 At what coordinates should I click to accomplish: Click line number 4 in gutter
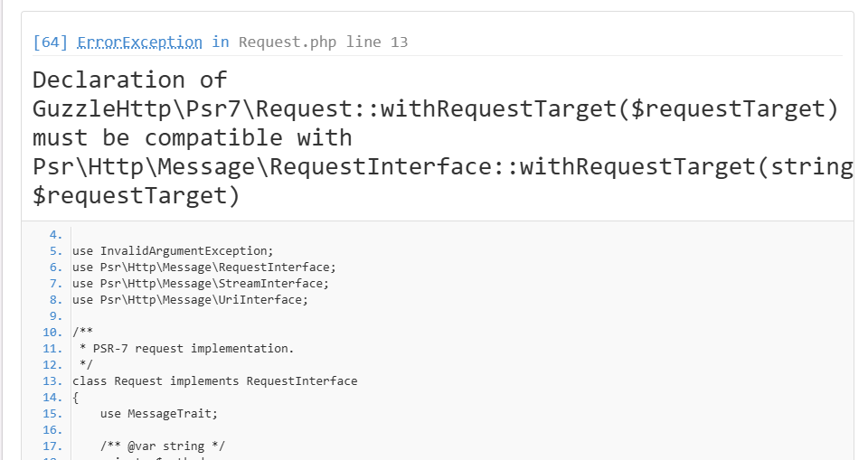56,235
